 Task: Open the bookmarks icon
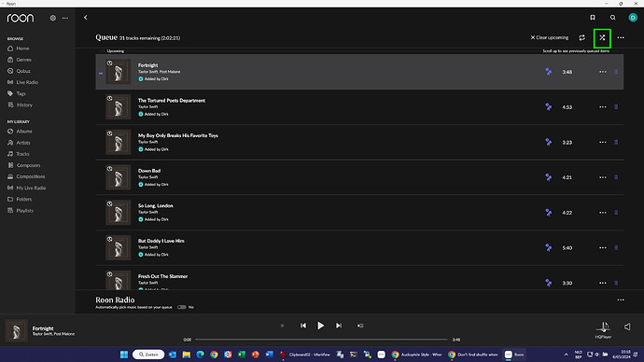coord(593,18)
